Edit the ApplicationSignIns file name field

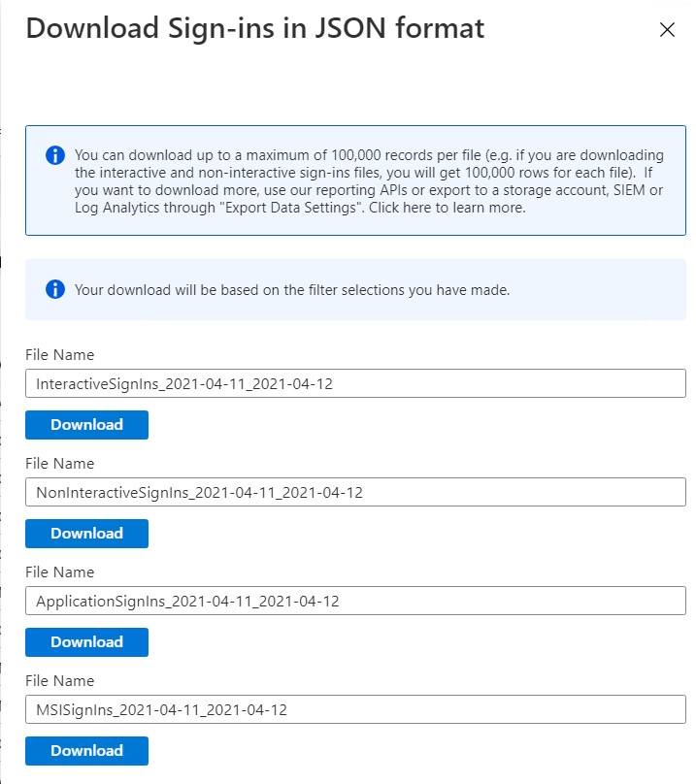pyautogui.click(x=355, y=601)
